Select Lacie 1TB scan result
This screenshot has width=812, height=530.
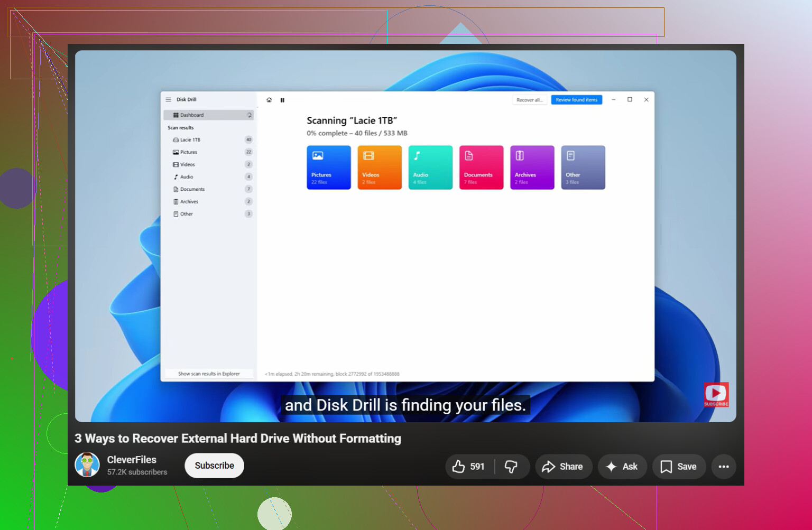click(208, 140)
